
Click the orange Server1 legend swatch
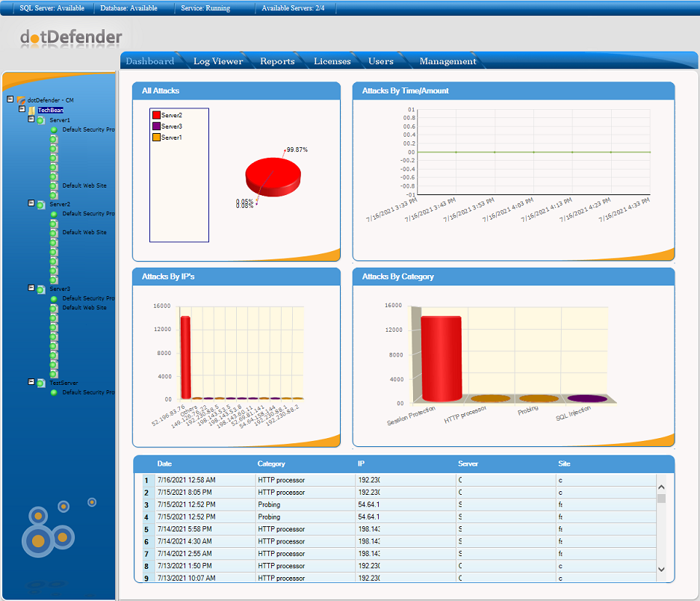coord(156,138)
